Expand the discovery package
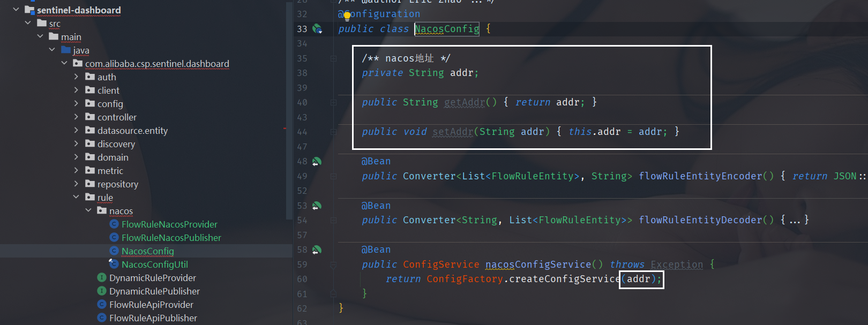 tap(76, 143)
